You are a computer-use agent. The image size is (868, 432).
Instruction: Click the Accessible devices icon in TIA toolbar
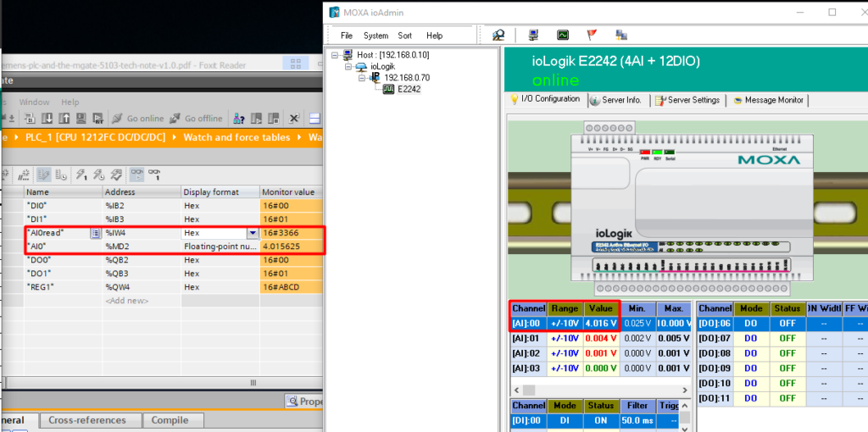(x=240, y=119)
